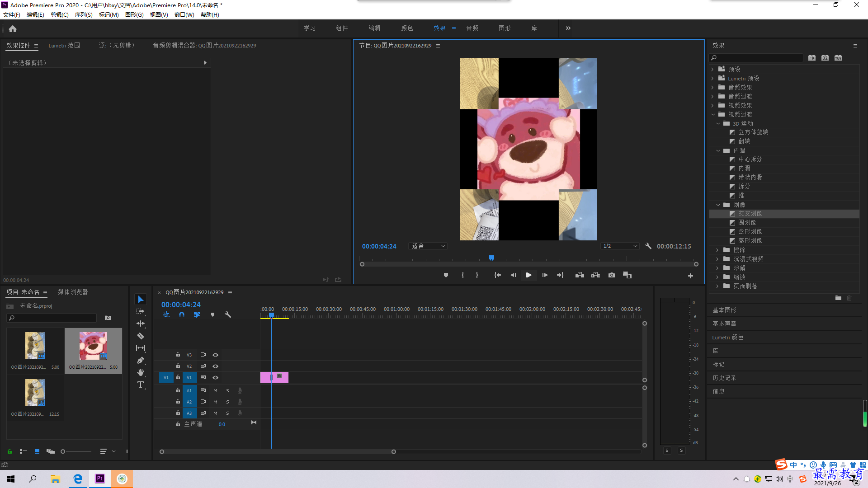The image size is (868, 488).
Task: Collapse the 划像 folder
Action: (718, 205)
